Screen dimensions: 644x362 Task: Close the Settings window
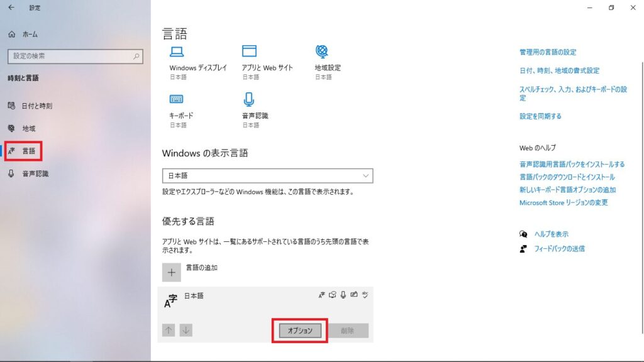pos(633,8)
